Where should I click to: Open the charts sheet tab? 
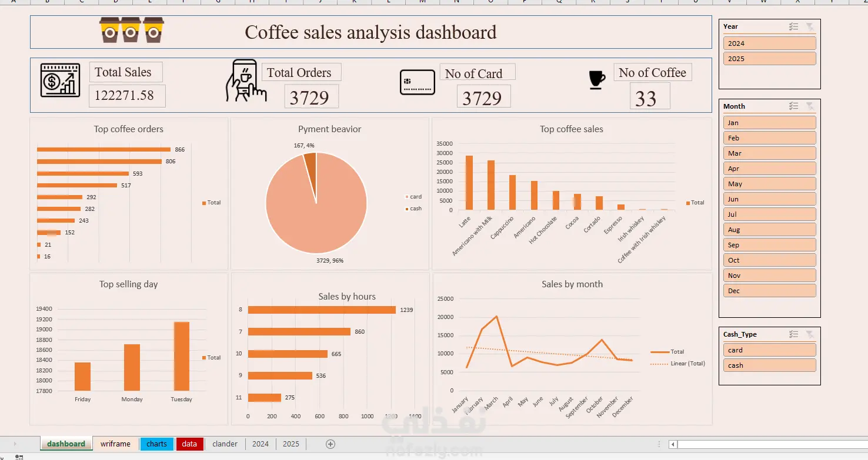[x=156, y=444]
